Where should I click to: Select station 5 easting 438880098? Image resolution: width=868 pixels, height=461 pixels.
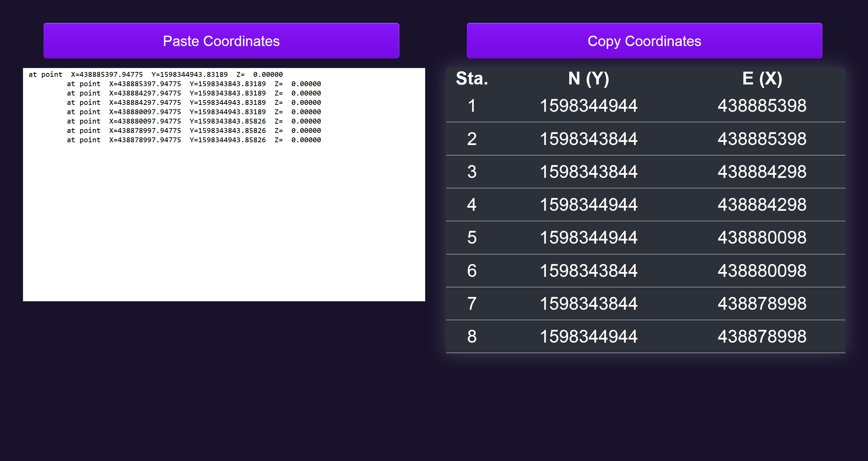coord(762,237)
